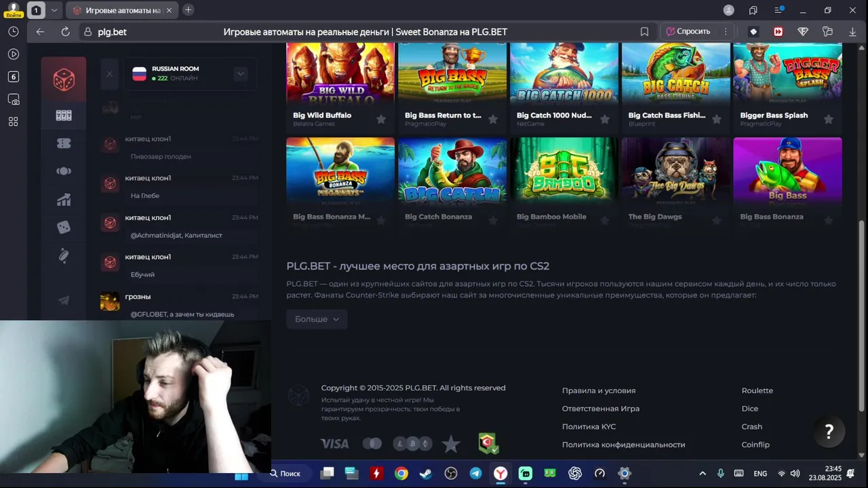Expand the Russian Room chat selector
This screenshot has height=488, width=868.
[241, 74]
